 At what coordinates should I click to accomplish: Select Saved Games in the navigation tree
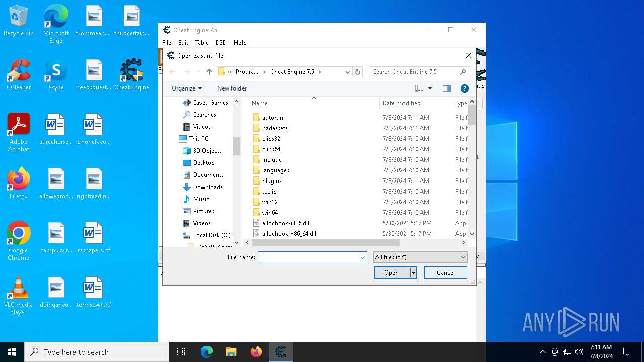click(x=210, y=103)
